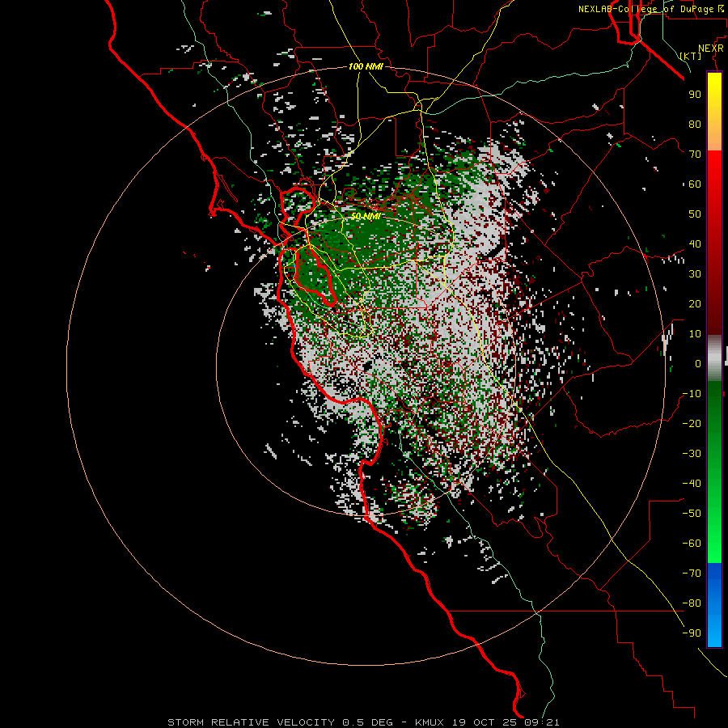728x728 pixels.
Task: Click the -70 value on velocity scale
Action: [692, 573]
